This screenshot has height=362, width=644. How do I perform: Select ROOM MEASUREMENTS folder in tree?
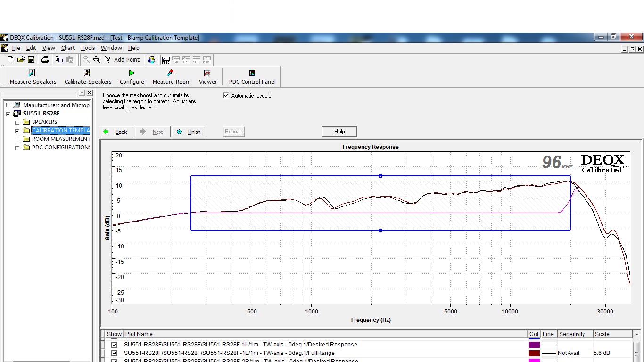coord(56,139)
